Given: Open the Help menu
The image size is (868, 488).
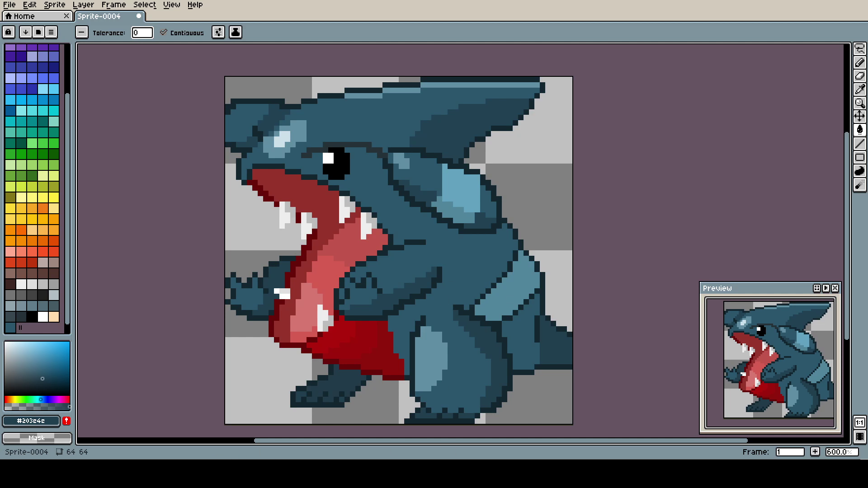Looking at the screenshot, I should 195,5.
